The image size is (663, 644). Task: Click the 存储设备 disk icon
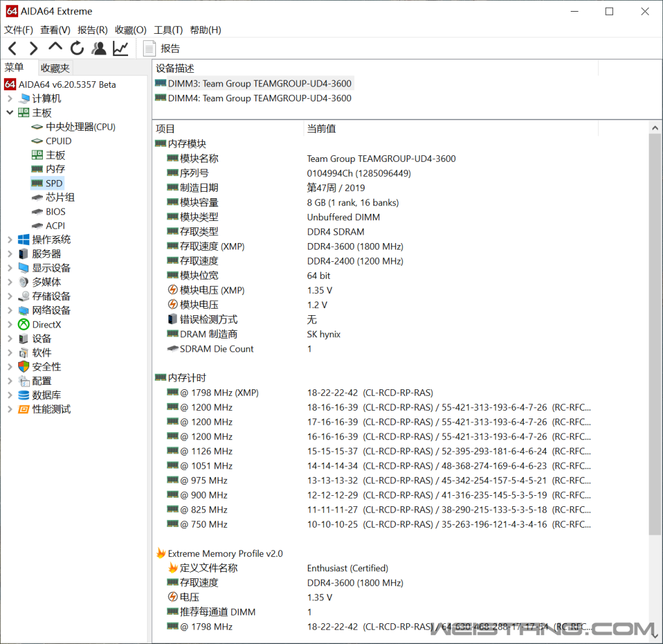[x=23, y=296]
